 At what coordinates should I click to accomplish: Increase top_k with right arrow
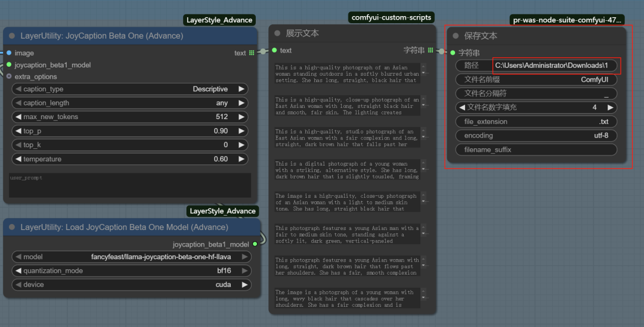click(241, 145)
